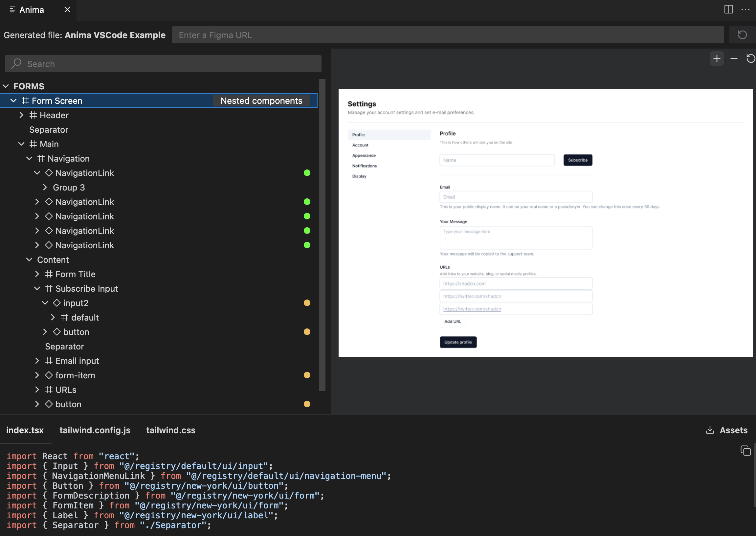Image resolution: width=756 pixels, height=536 pixels.
Task: Click the reload icon beside Figma URL
Action: tap(742, 35)
